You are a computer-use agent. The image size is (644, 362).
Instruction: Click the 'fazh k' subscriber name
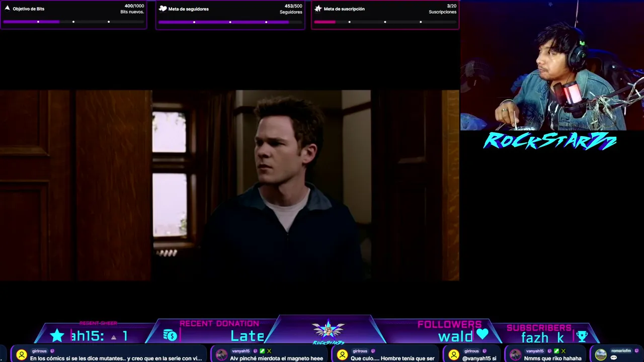coord(542,337)
